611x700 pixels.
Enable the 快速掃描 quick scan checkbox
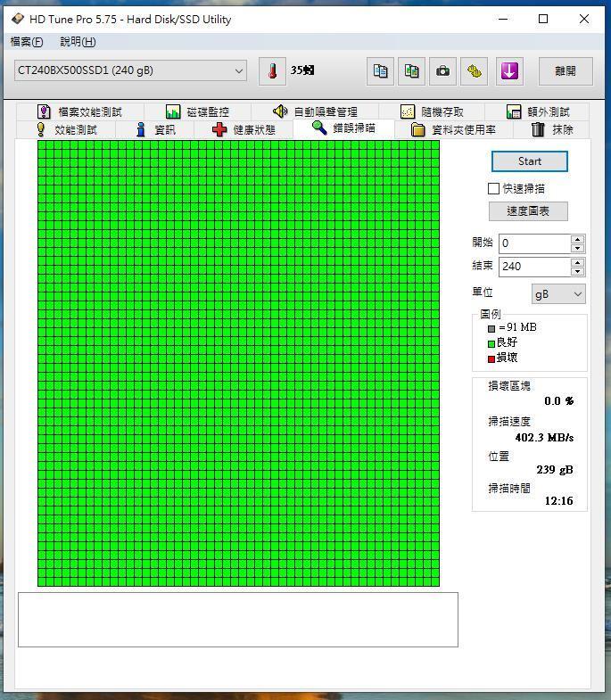click(493, 189)
